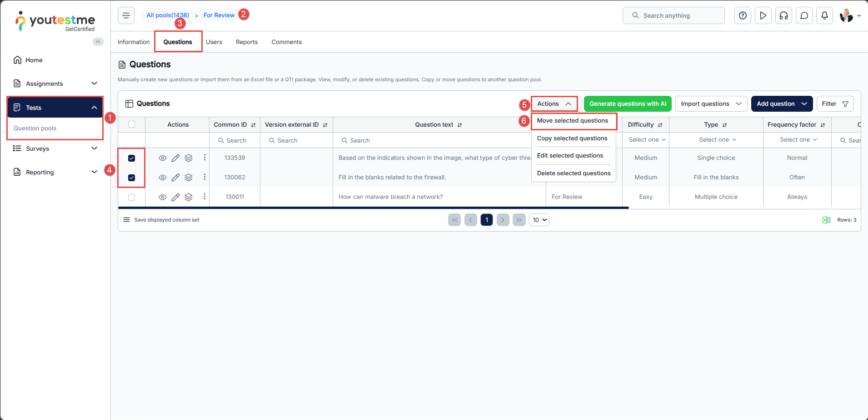Click the help question mark icon
This screenshot has width=868, height=420.
tap(743, 15)
